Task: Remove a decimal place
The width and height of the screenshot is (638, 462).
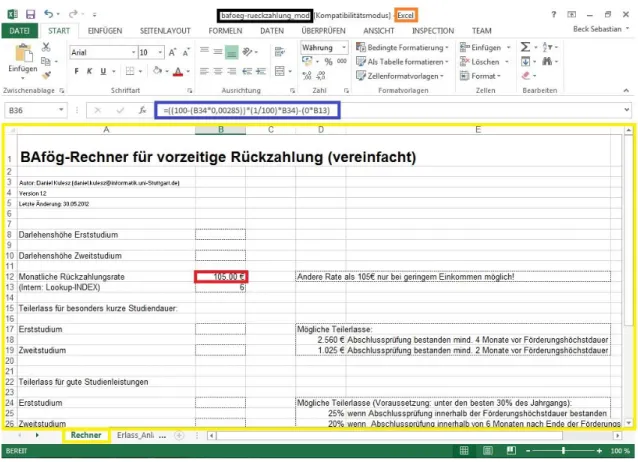Action: point(321,76)
